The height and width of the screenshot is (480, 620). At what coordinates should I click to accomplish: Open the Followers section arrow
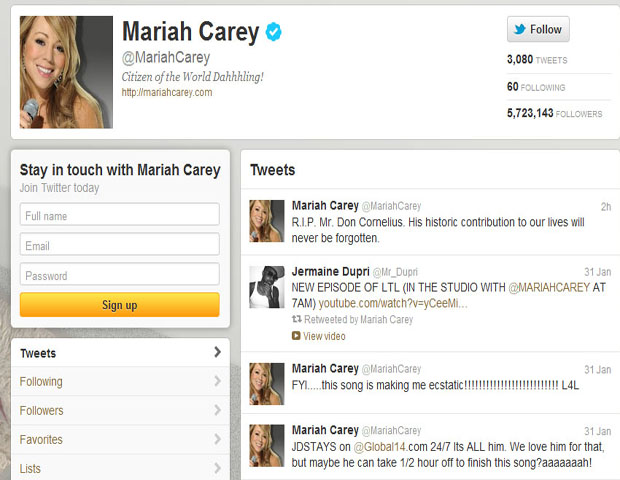[x=217, y=410]
